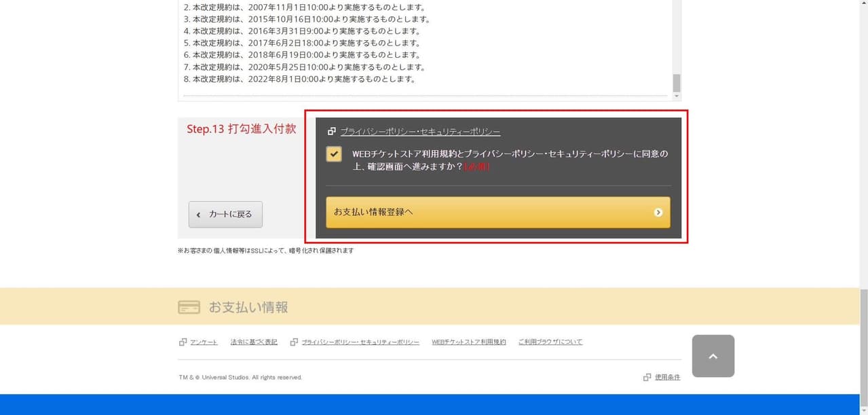
Task: Click the SSL encryption notice text
Action: pyautogui.click(x=265, y=251)
